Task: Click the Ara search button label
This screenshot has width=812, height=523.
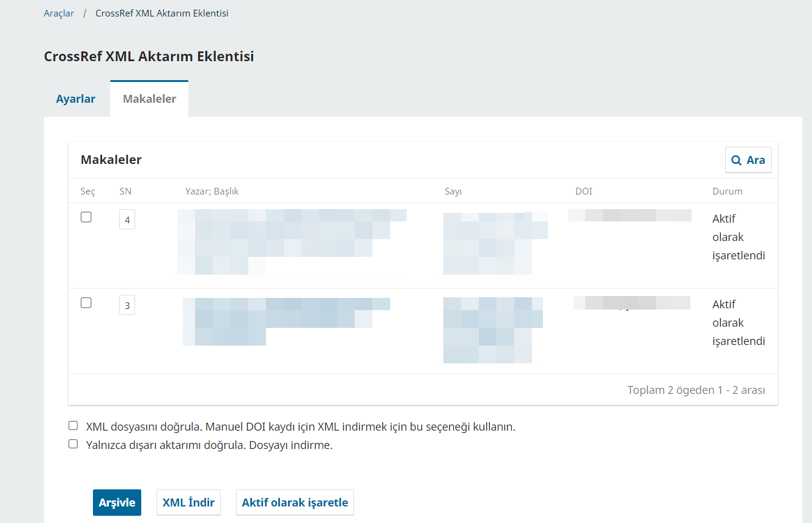Action: pos(756,160)
